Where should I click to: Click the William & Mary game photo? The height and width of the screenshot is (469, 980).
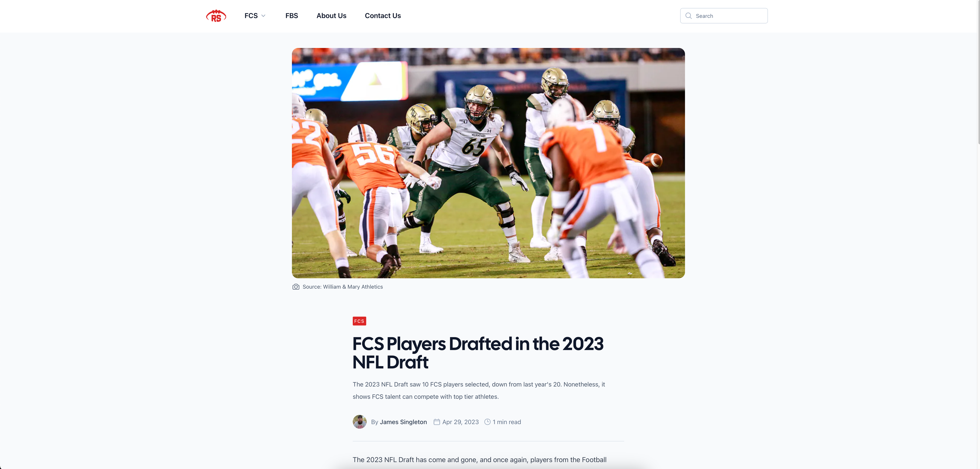[488, 163]
